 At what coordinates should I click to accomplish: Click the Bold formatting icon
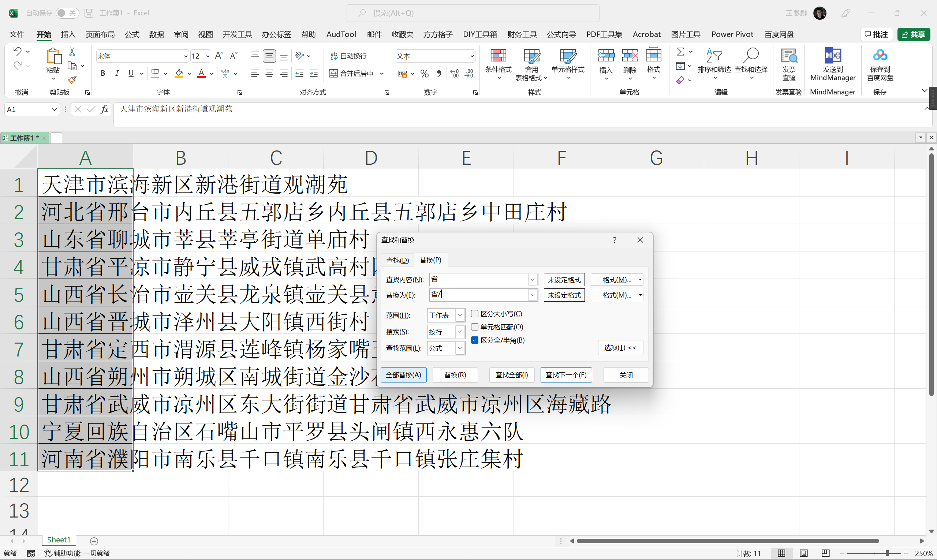click(102, 73)
